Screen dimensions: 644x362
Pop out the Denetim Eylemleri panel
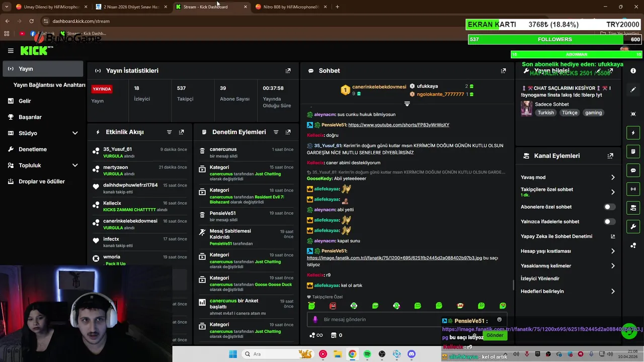pyautogui.click(x=288, y=132)
